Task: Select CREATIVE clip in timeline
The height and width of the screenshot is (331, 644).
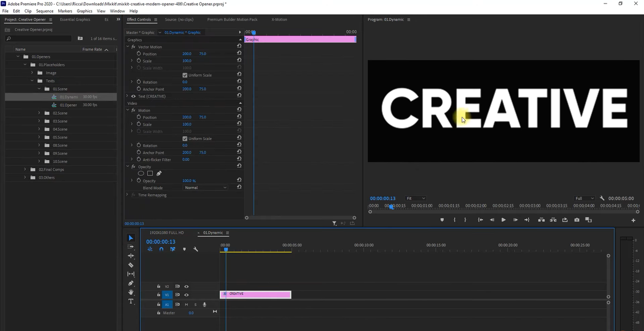Action: [256, 295]
